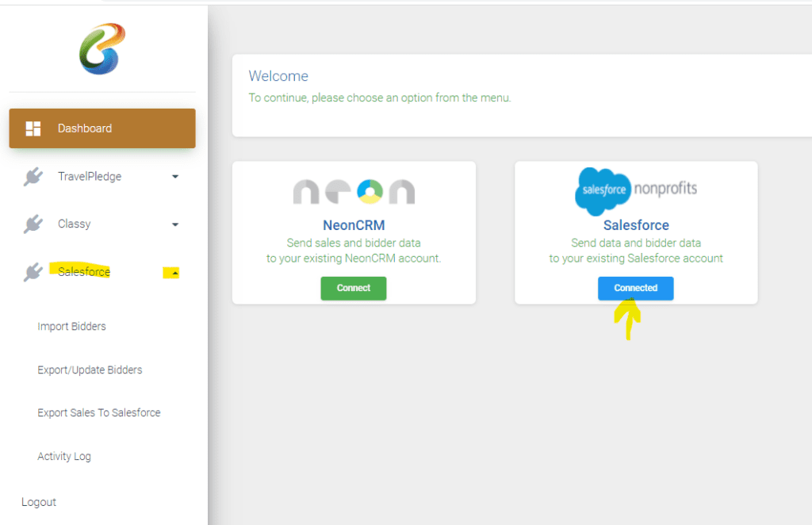Click the Salesforce card title text
This screenshot has width=812, height=525.
(x=636, y=225)
